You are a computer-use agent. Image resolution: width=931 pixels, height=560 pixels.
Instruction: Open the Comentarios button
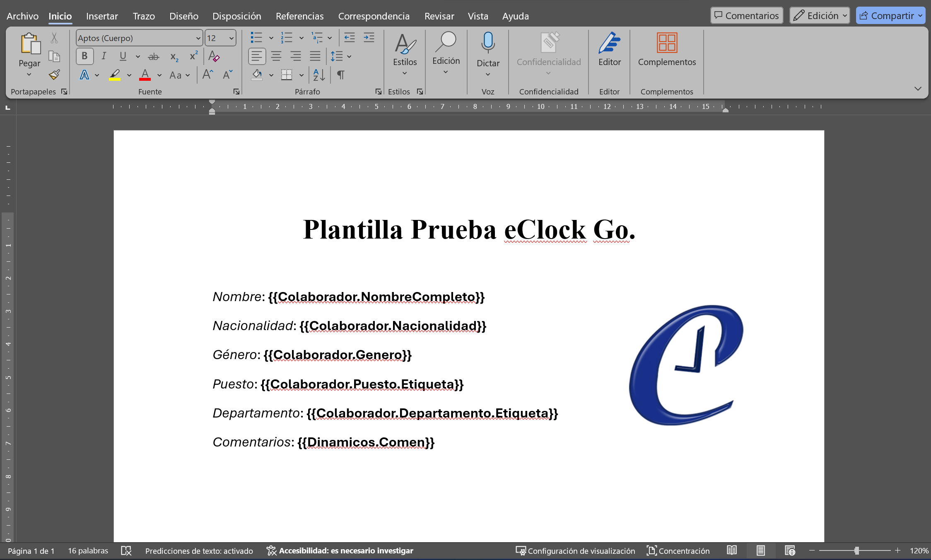click(x=747, y=16)
